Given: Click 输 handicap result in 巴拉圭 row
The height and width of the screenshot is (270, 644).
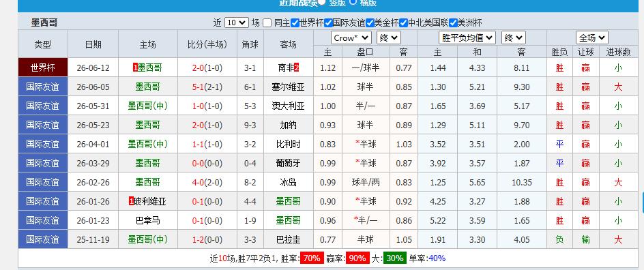Looking at the screenshot, I should pyautogui.click(x=586, y=239).
